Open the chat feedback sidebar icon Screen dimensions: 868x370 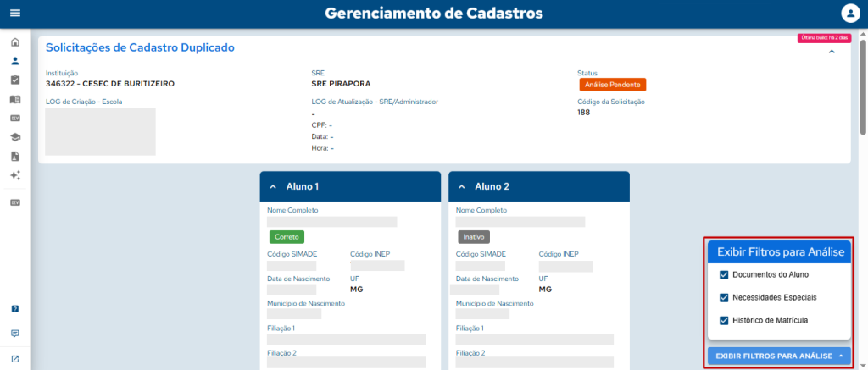click(x=15, y=334)
